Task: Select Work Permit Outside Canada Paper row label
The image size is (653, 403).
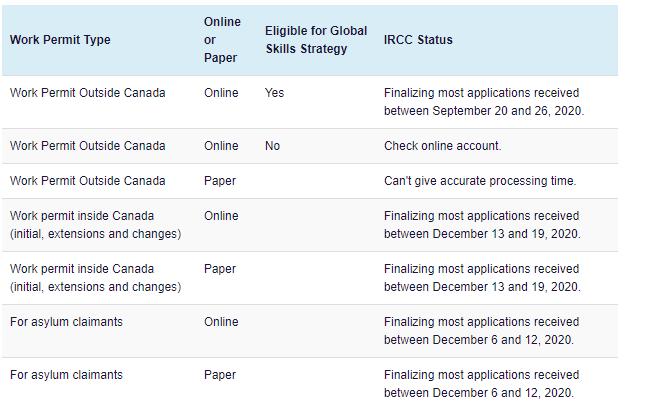Action: pos(87,181)
